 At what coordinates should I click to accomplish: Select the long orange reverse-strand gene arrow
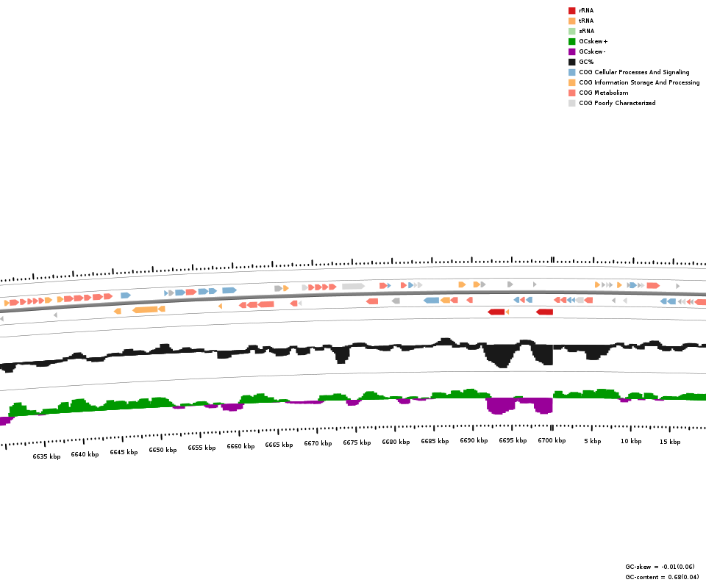(x=145, y=310)
